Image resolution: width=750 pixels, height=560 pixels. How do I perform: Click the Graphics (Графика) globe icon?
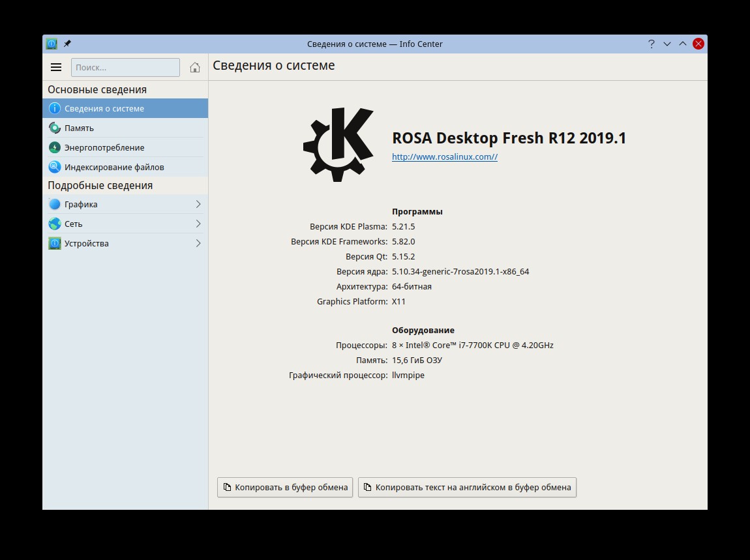click(x=55, y=205)
